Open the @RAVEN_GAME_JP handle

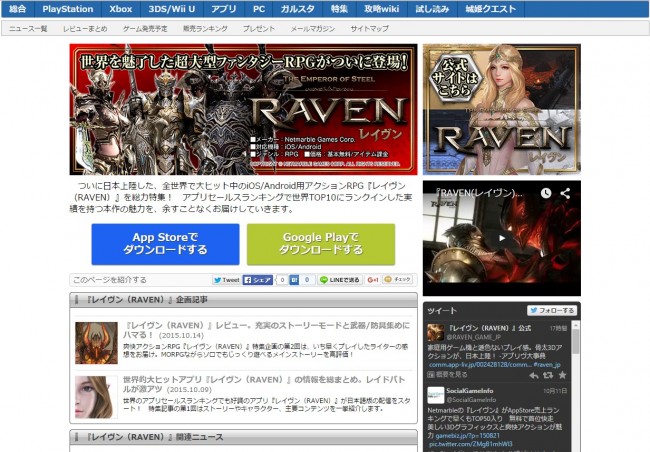coord(473,337)
